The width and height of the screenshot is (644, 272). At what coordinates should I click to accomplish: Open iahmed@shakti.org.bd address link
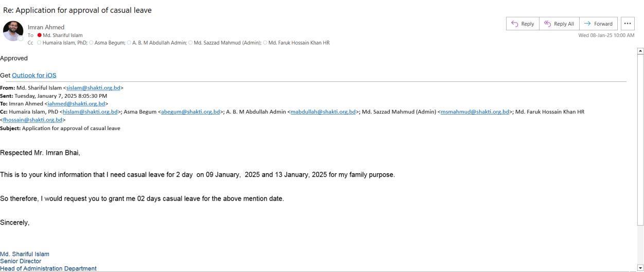point(76,104)
